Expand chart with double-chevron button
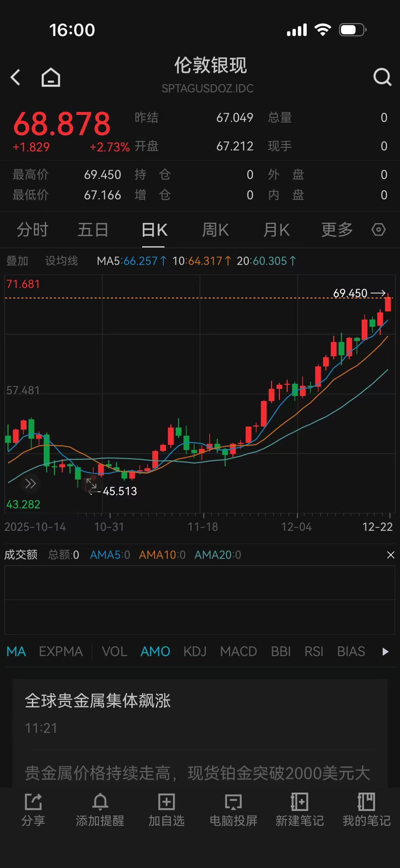The height and width of the screenshot is (868, 400). click(x=31, y=483)
